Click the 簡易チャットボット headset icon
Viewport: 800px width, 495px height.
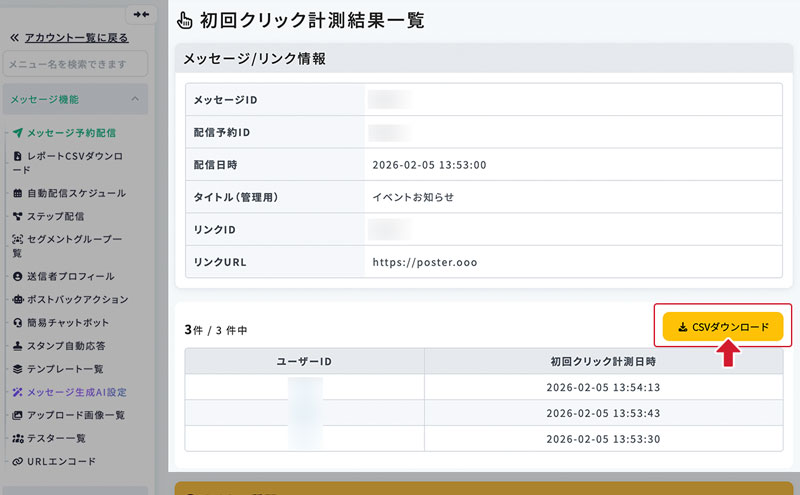coord(17,323)
